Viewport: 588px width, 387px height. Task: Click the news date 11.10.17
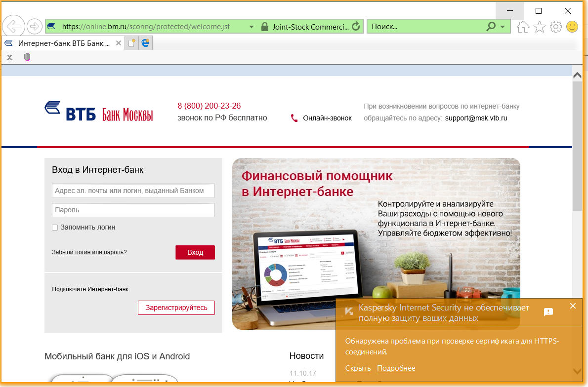302,373
